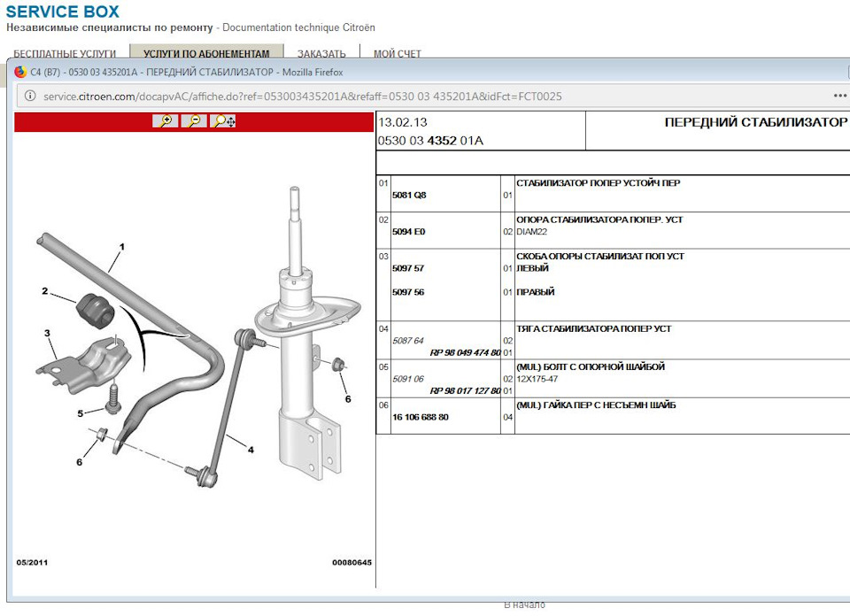Click the ЛЕВЫЙ variant label

click(532, 267)
